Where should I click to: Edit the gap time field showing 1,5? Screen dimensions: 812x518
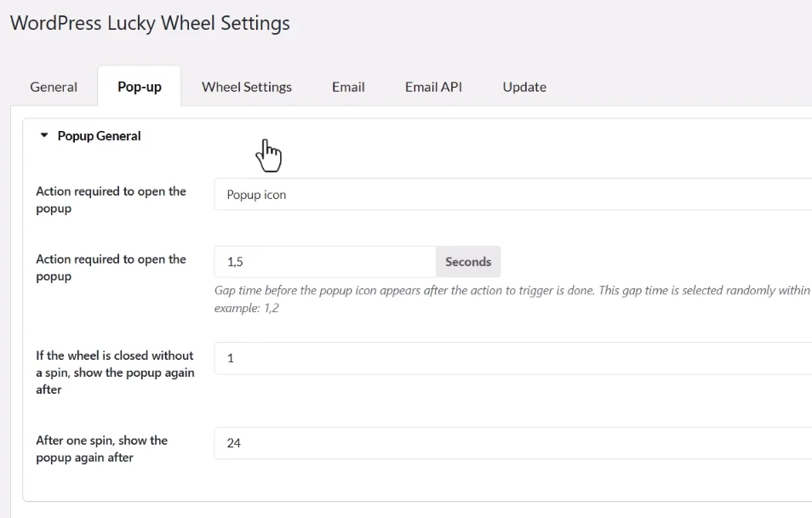click(x=325, y=262)
